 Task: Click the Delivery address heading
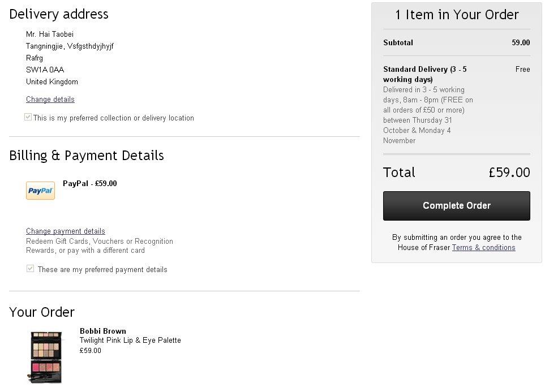[59, 14]
